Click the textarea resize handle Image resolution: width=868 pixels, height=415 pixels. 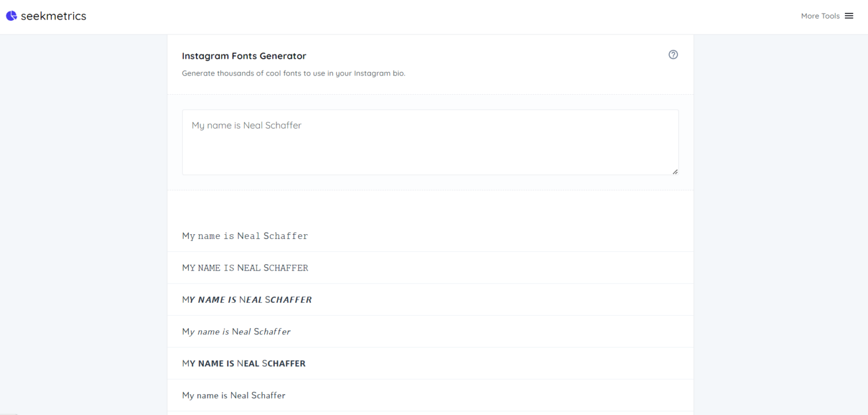pos(676,172)
